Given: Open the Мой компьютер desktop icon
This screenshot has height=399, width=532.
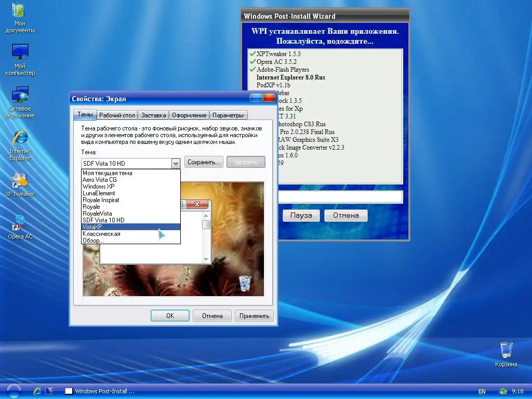Looking at the screenshot, I should click(x=20, y=60).
